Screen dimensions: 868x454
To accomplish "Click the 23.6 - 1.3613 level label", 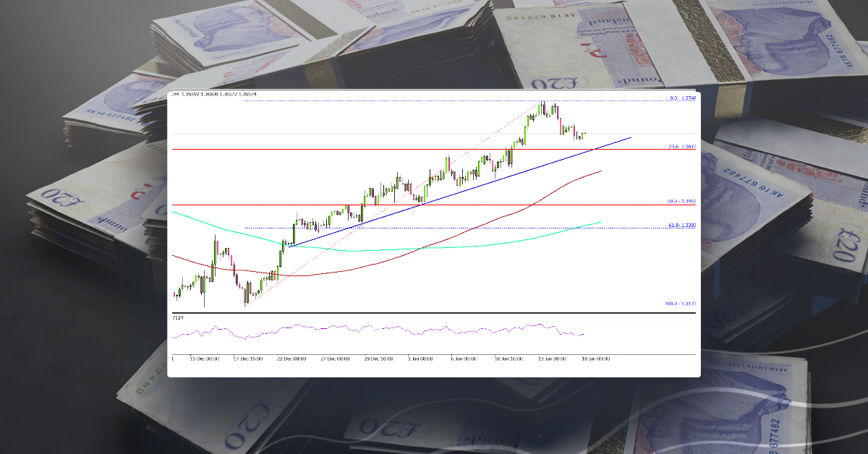I will click(x=684, y=146).
